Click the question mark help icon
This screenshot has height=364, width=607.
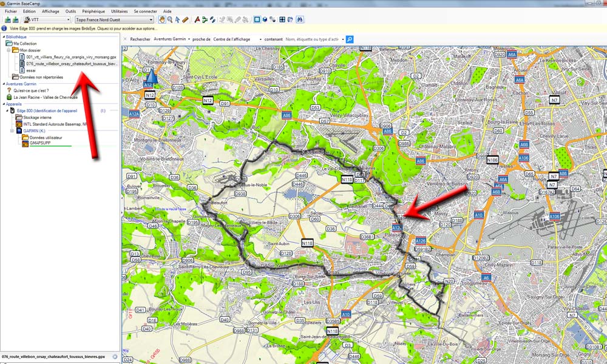tap(9, 90)
